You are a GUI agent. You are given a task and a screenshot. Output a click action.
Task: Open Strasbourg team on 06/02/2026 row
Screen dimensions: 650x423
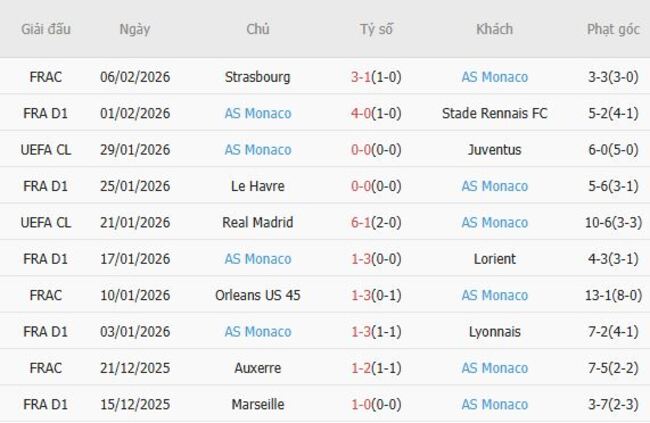[x=258, y=77]
